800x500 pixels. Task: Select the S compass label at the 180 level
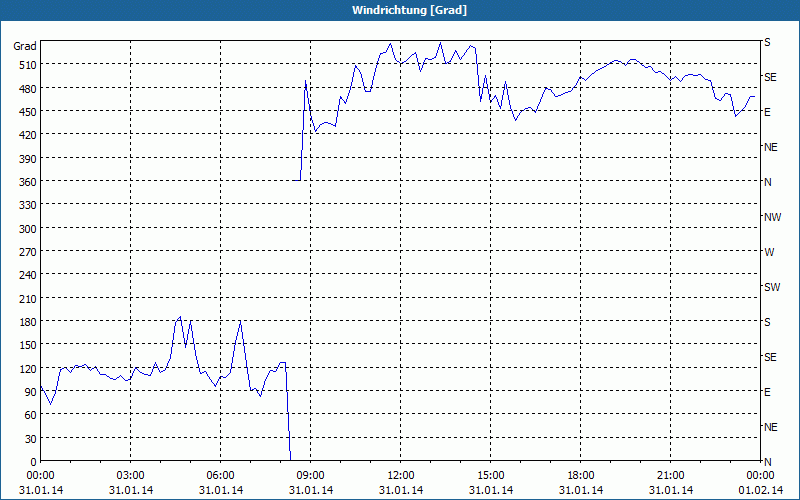tap(767, 322)
